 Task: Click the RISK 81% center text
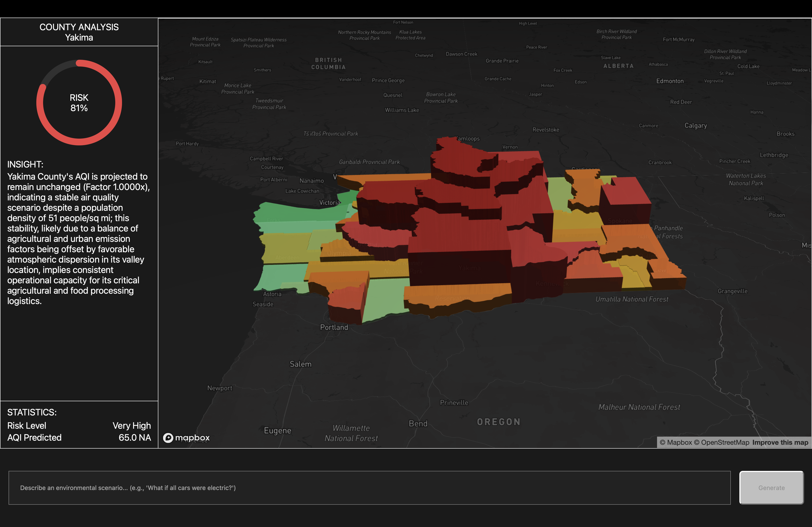point(79,103)
